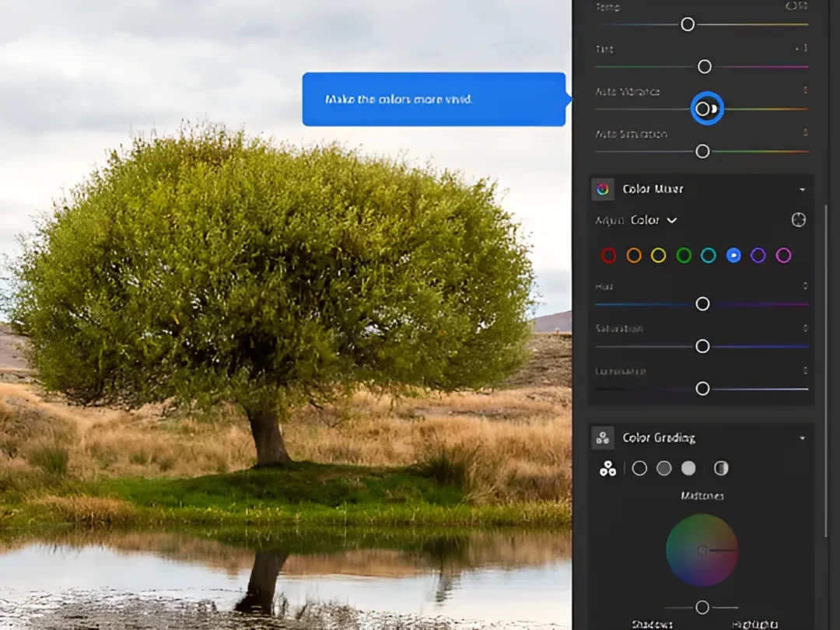The height and width of the screenshot is (630, 840).
Task: Select the Midtones wheel icon in Color Grading
Action: (665, 467)
